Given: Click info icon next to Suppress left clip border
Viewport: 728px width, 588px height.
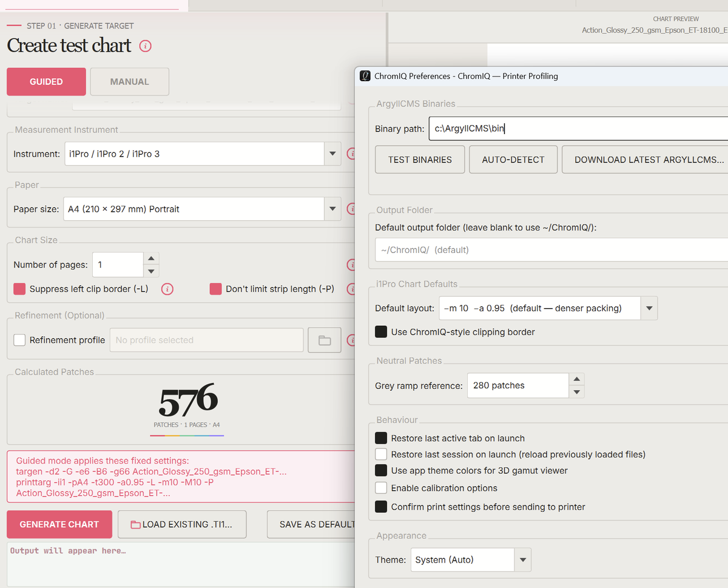Looking at the screenshot, I should pyautogui.click(x=167, y=289).
